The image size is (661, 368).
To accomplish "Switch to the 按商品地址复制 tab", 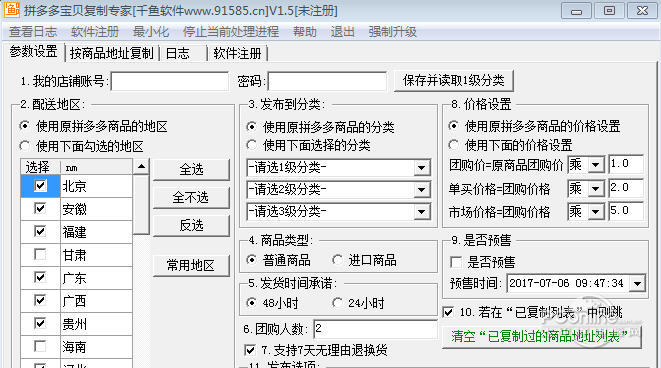I will (x=112, y=54).
